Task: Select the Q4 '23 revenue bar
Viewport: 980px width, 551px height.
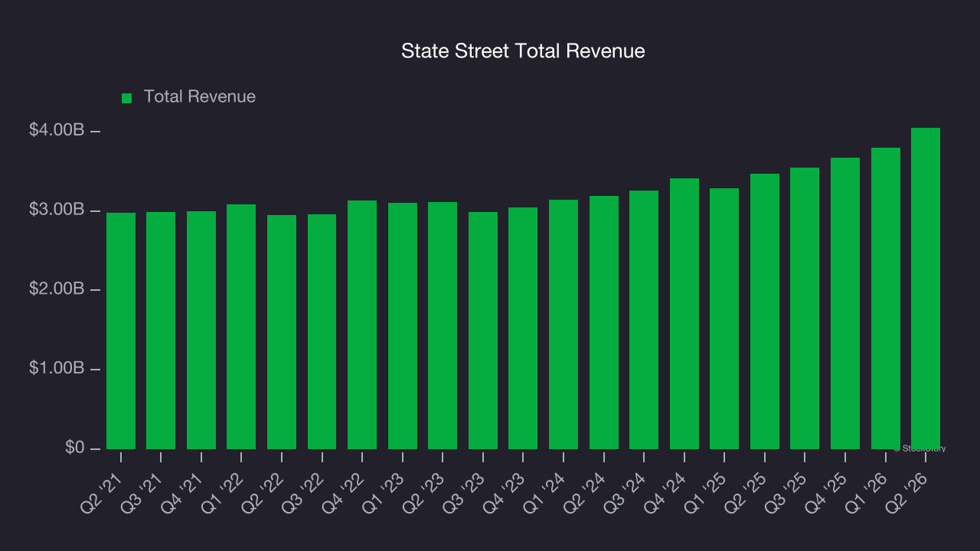Action: click(x=523, y=328)
